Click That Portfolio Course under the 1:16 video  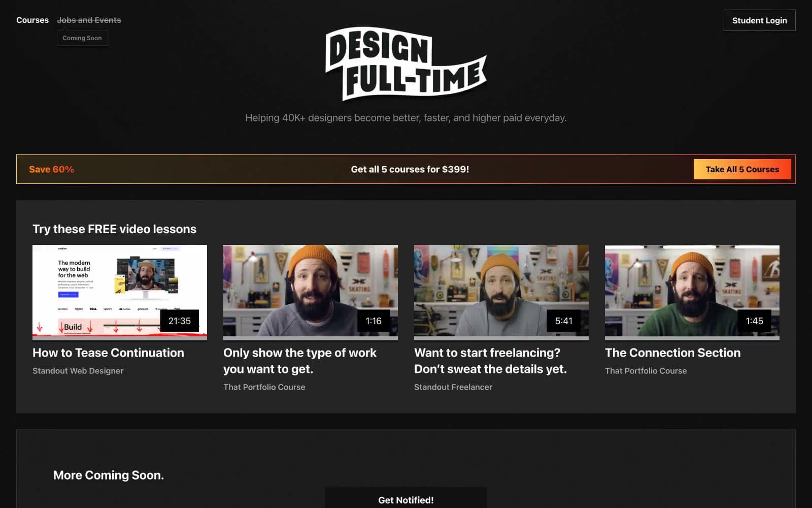point(264,387)
